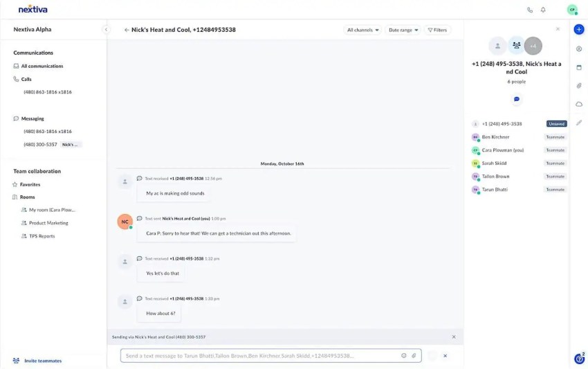Open the Date range dropdown

pyautogui.click(x=403, y=30)
